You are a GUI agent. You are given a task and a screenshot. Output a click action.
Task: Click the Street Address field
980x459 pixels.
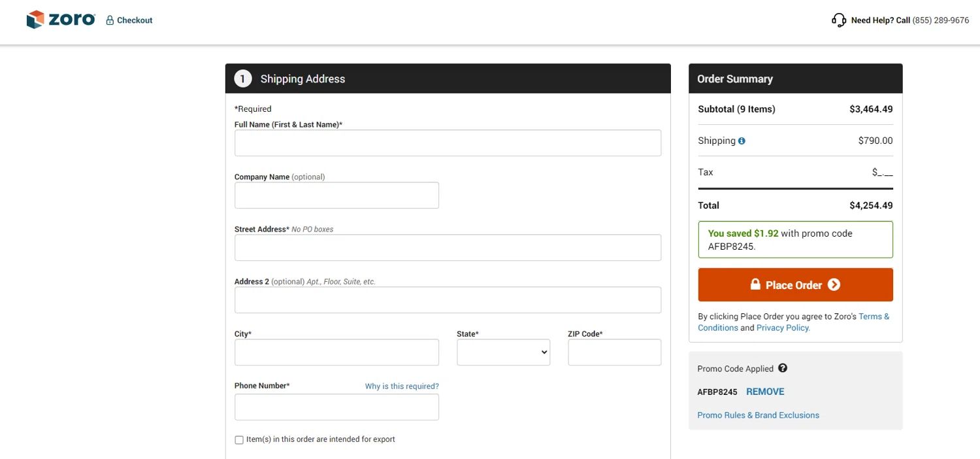(448, 248)
